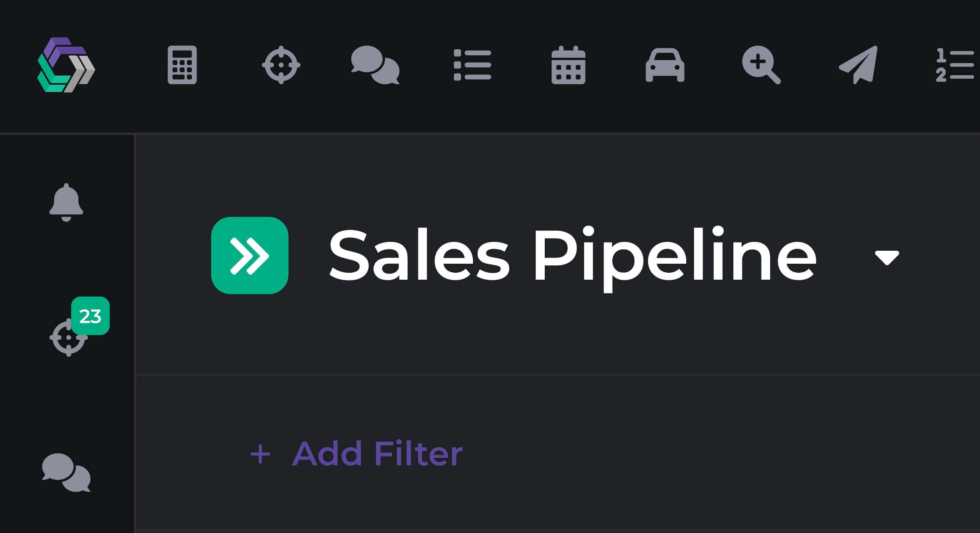Click the car vehicle icon

coord(665,65)
